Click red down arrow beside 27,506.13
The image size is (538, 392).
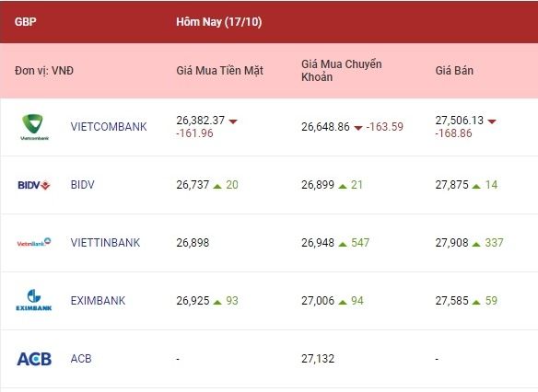point(492,121)
